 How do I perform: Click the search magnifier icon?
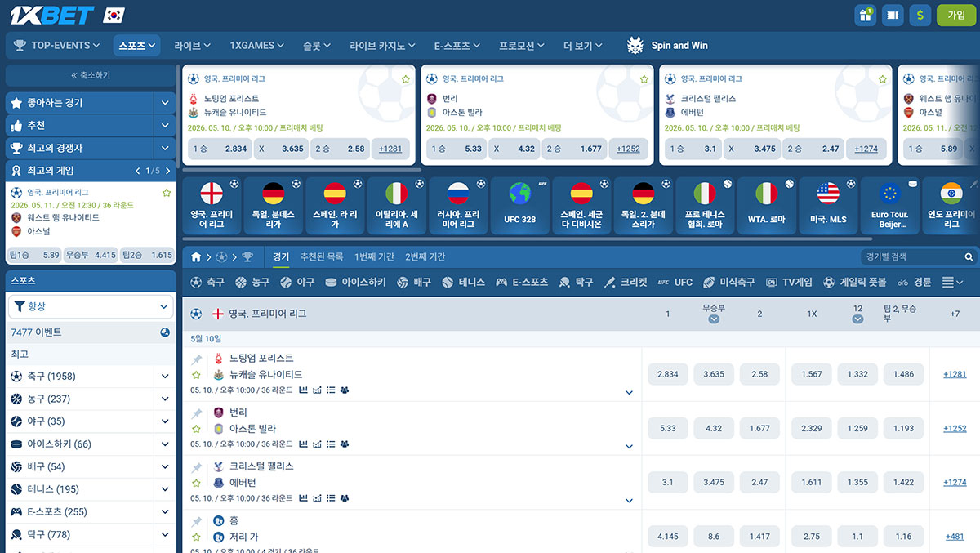pos(969,257)
